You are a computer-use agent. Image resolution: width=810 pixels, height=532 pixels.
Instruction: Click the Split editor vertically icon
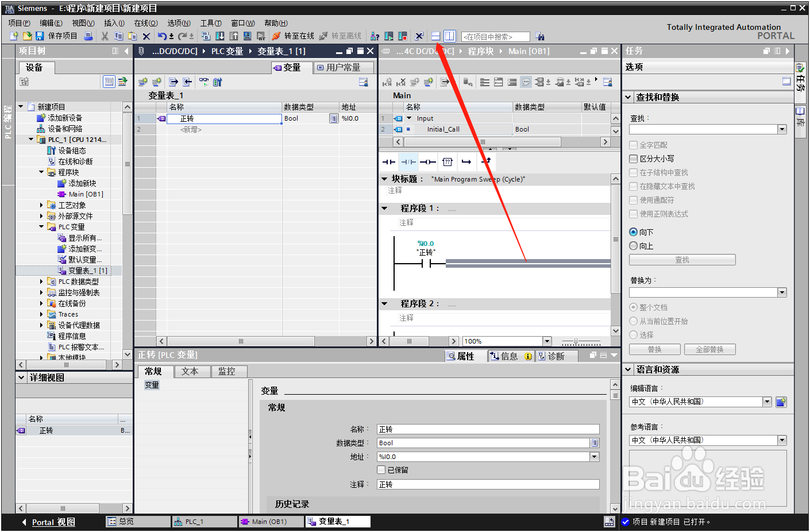(450, 36)
